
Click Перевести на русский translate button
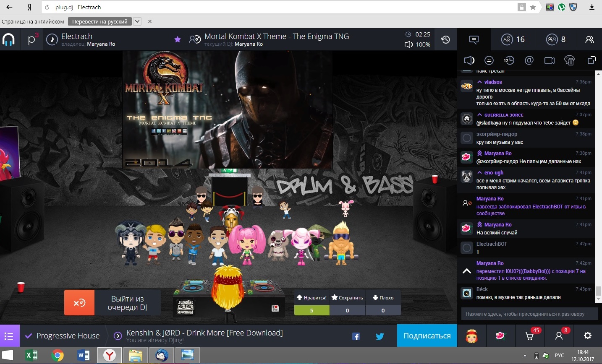pyautogui.click(x=100, y=21)
